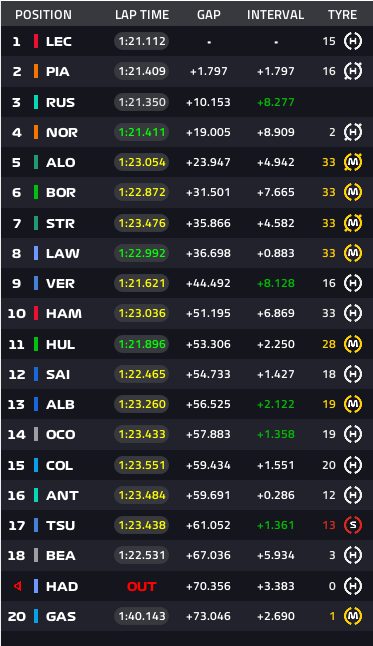Screen dimensions: 373x646
Task: Click Alonso's medium tyre icon
Action: click(353, 162)
